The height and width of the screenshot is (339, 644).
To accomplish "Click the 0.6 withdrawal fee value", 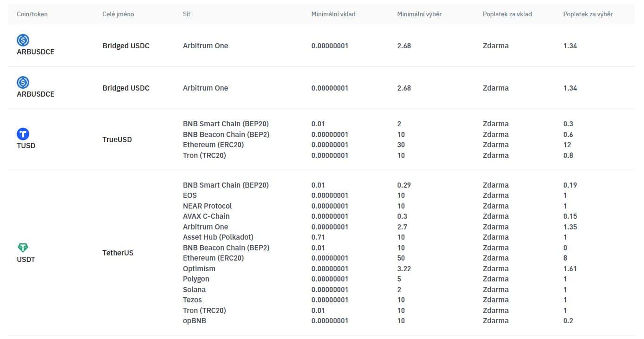I will 568,134.
